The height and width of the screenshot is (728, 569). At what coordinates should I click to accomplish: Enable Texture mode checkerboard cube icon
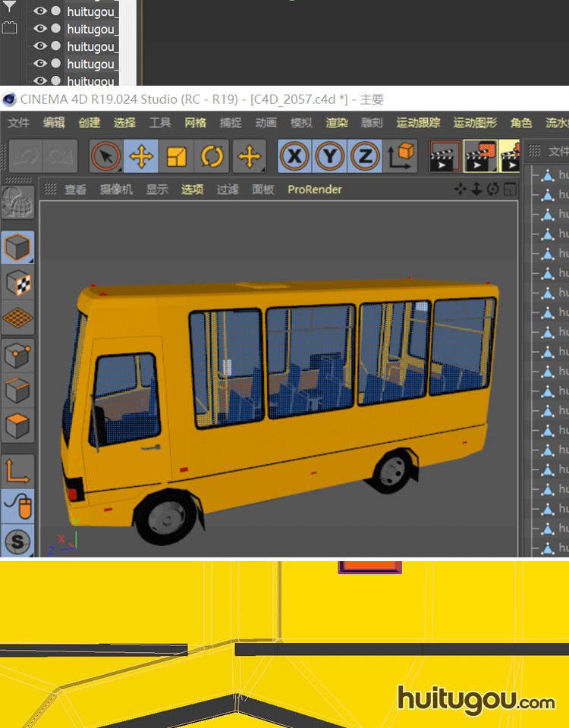pyautogui.click(x=17, y=283)
